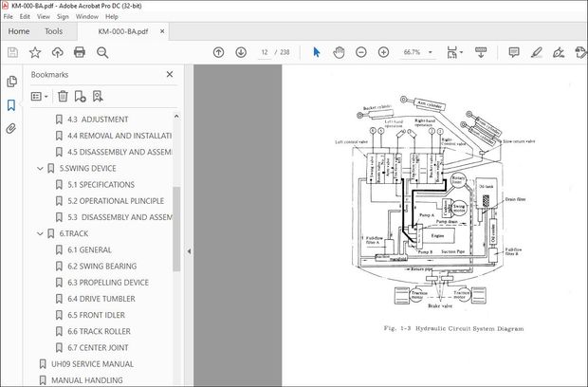This screenshot has width=588, height=387.
Task: Print the document using printer icon
Action: (x=80, y=52)
